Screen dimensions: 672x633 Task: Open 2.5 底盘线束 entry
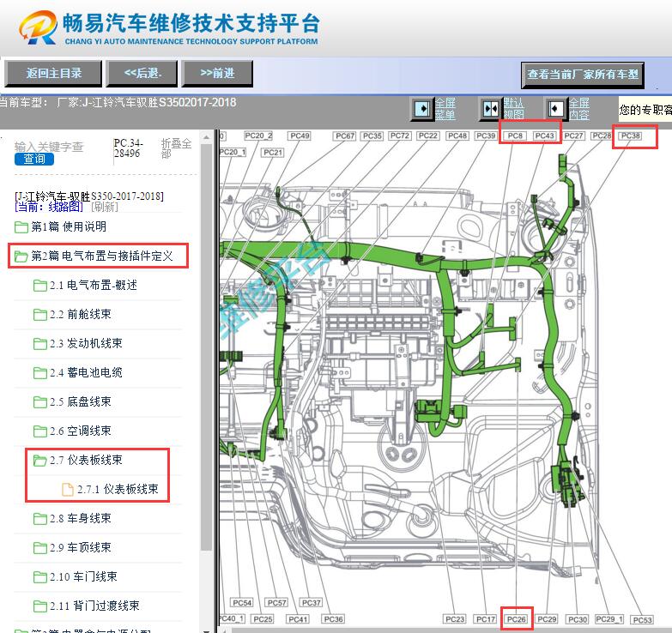click(x=81, y=401)
